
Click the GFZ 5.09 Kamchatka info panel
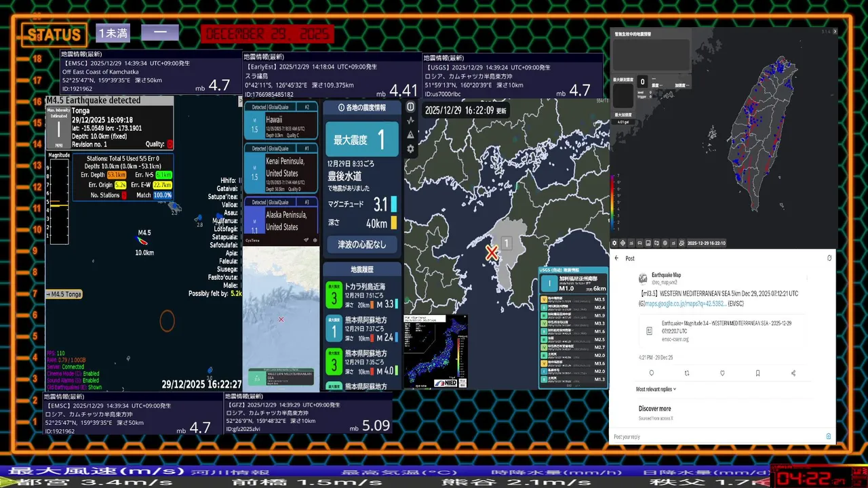click(309, 415)
